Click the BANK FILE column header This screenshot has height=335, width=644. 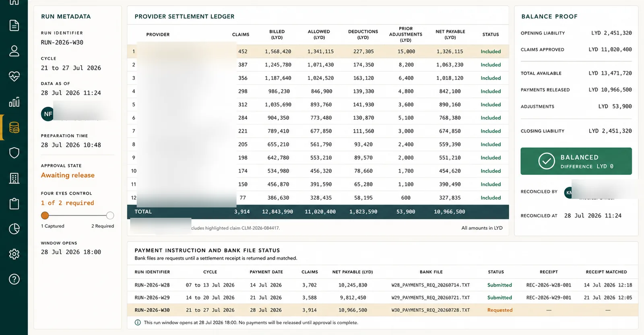point(431,272)
